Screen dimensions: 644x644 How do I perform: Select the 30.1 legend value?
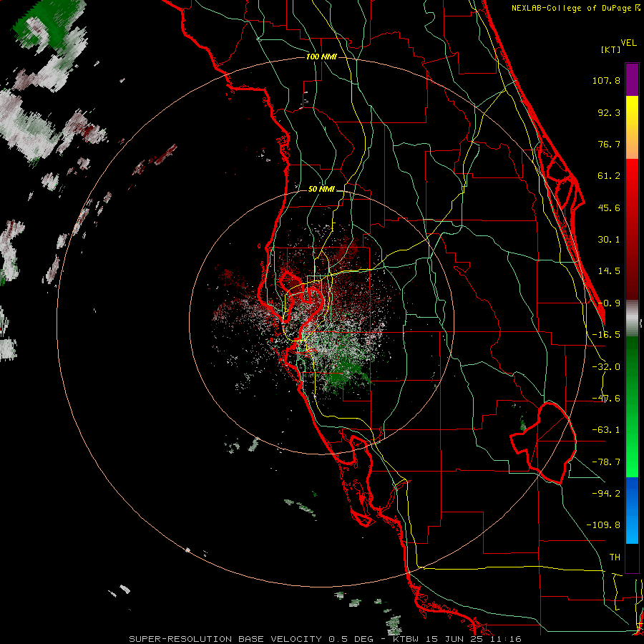click(x=609, y=240)
